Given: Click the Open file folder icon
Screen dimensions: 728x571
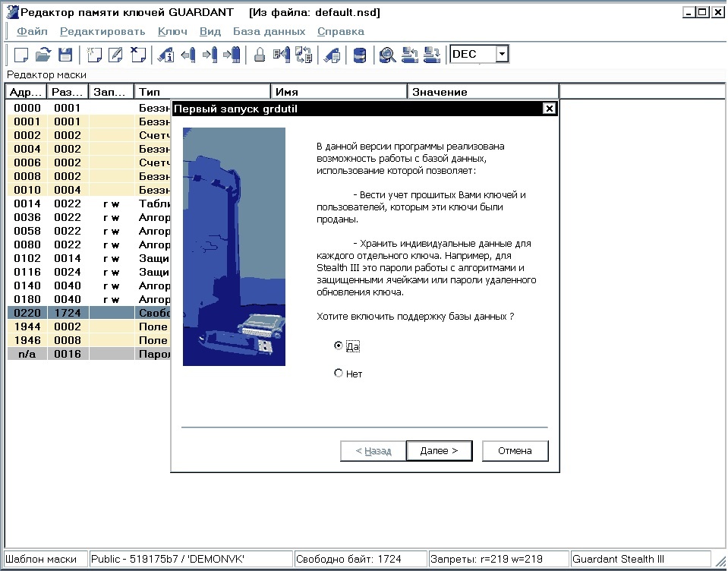Looking at the screenshot, I should [x=43, y=55].
